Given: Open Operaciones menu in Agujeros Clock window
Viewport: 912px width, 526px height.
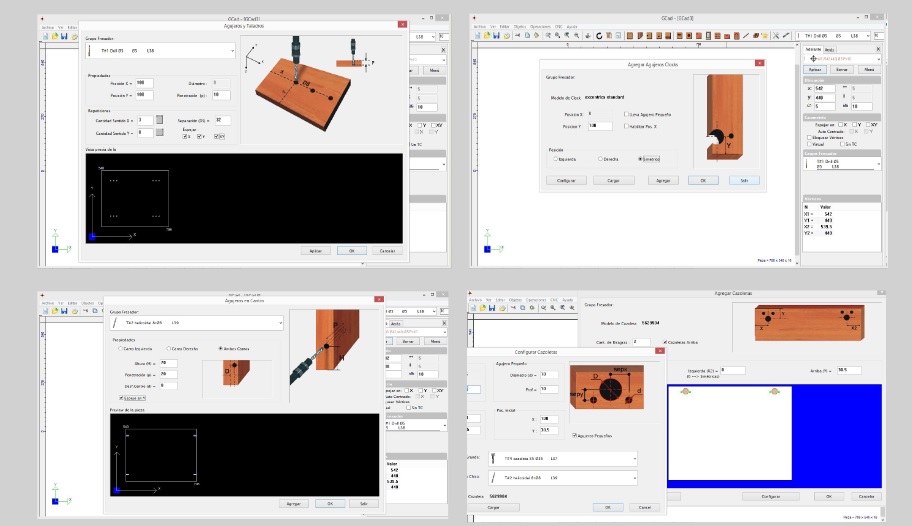Looking at the screenshot, I should [x=540, y=27].
